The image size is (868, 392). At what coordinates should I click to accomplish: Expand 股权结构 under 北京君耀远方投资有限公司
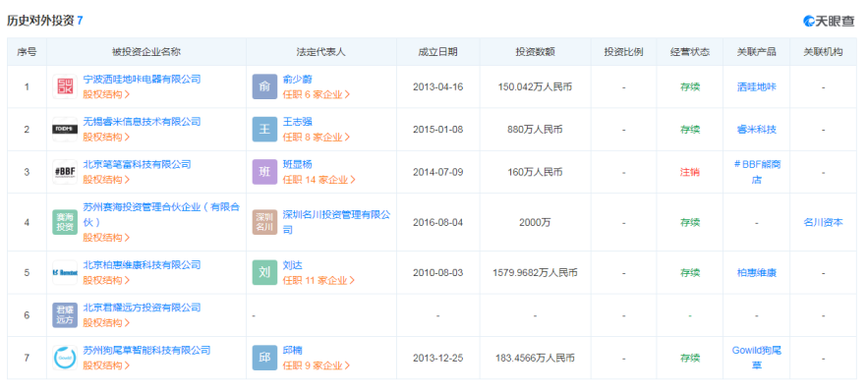(106, 322)
